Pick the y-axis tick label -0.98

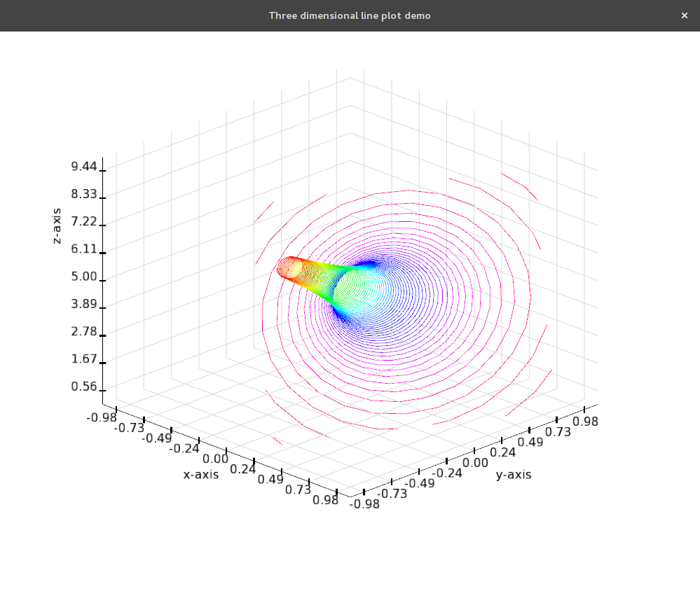365,504
